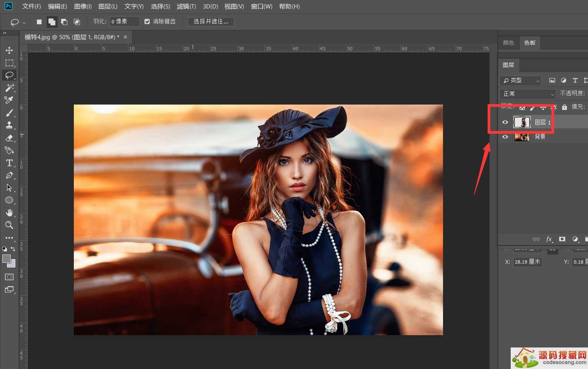Select the 图层 panel tab

pyautogui.click(x=508, y=65)
